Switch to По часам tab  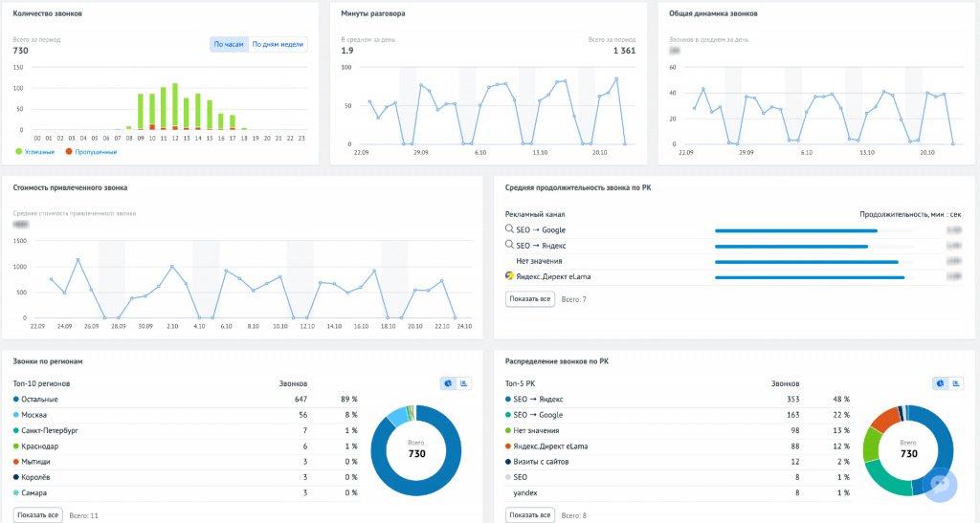[x=229, y=44]
